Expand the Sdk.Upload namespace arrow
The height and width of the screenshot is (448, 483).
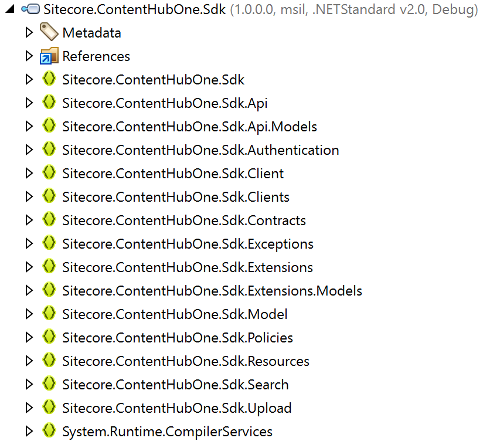point(29,408)
